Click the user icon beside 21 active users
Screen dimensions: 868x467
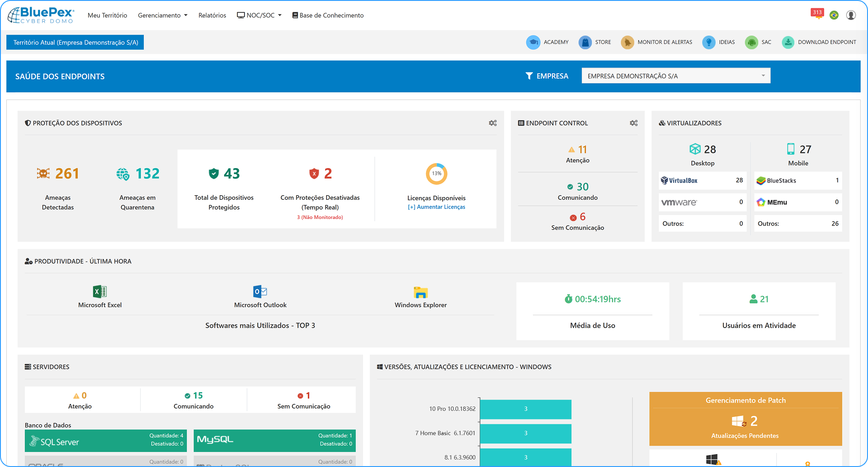(x=754, y=299)
